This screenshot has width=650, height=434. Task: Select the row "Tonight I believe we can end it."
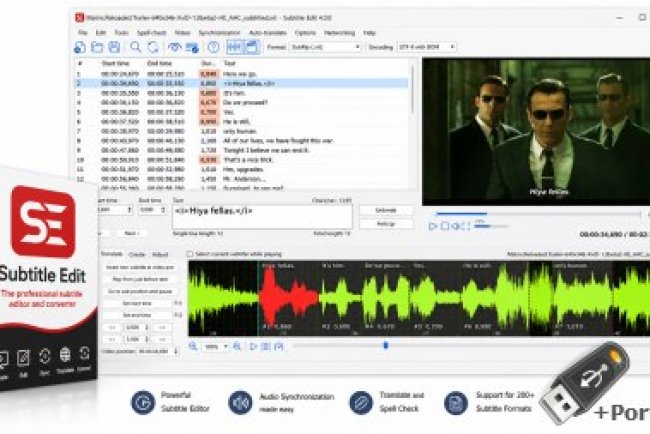[242, 150]
